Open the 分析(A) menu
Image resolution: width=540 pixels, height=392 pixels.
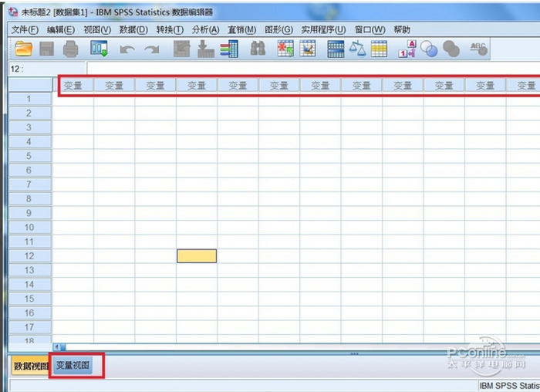pyautogui.click(x=206, y=29)
